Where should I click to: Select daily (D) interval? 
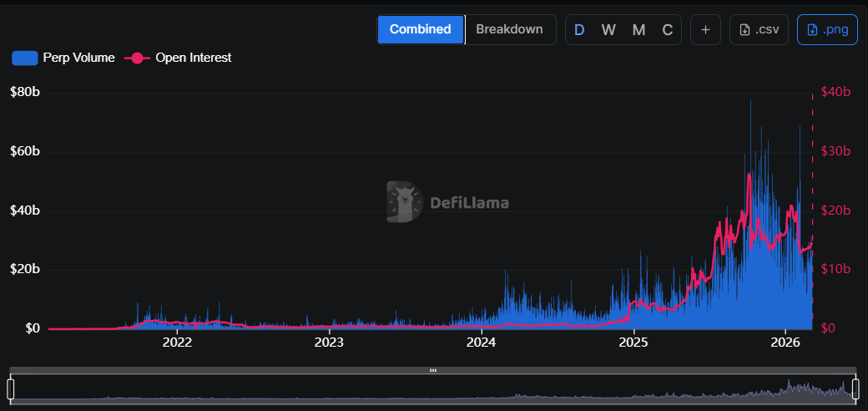pos(579,29)
